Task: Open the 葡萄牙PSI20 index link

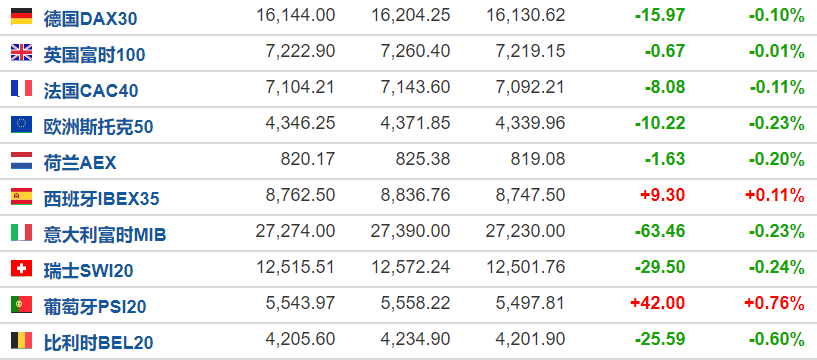Action: (x=95, y=306)
